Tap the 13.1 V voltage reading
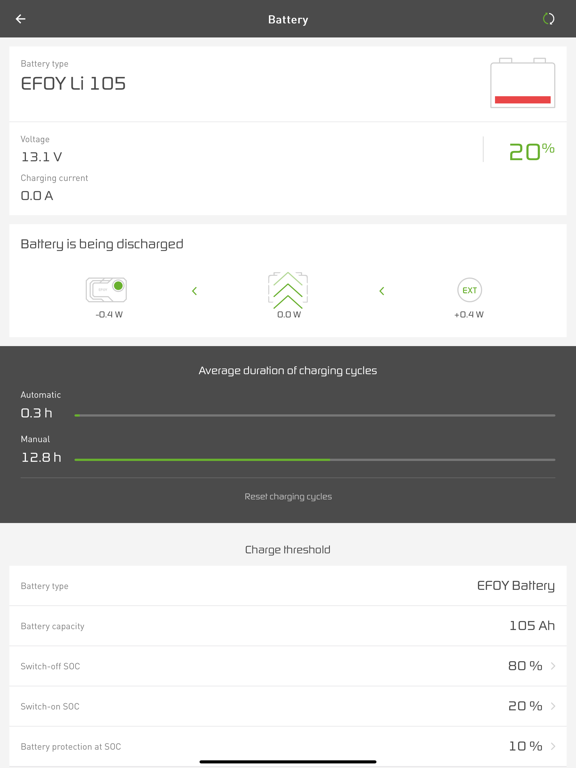The width and height of the screenshot is (576, 768). pos(41,157)
